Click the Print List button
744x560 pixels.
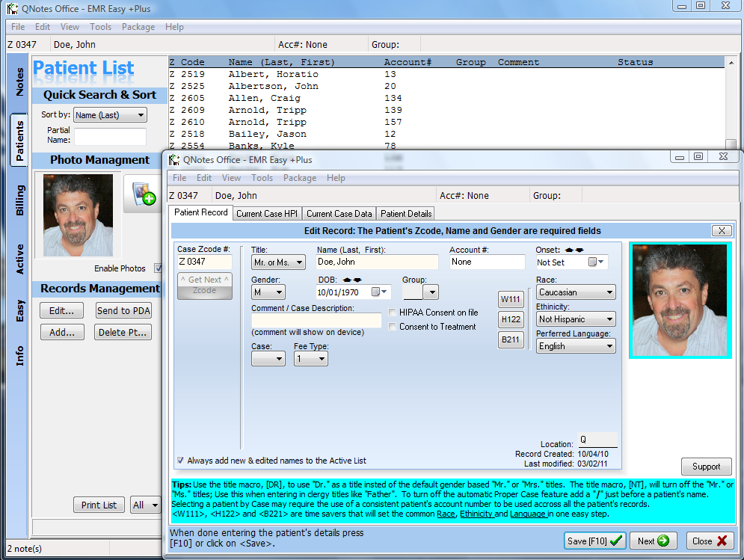(99, 505)
